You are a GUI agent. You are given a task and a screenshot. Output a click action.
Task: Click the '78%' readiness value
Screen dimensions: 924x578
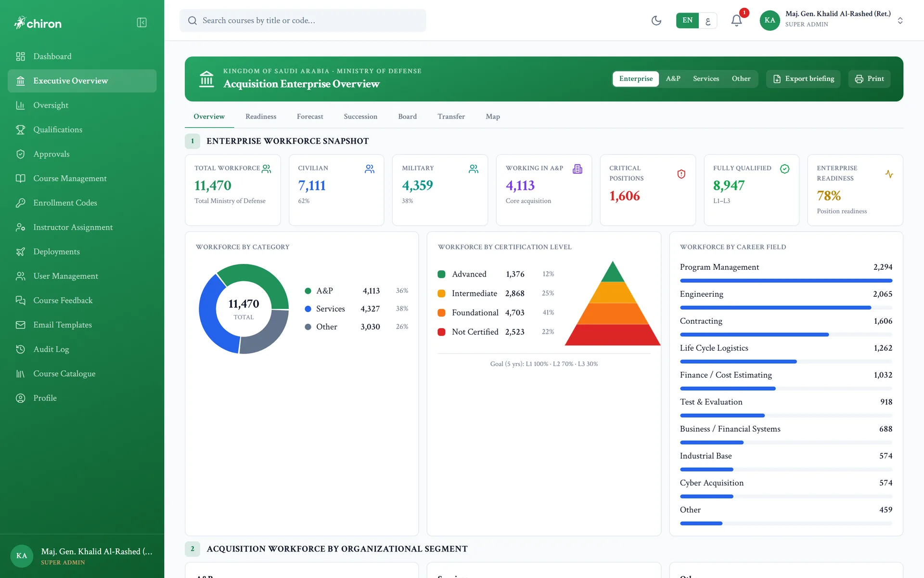[829, 196]
